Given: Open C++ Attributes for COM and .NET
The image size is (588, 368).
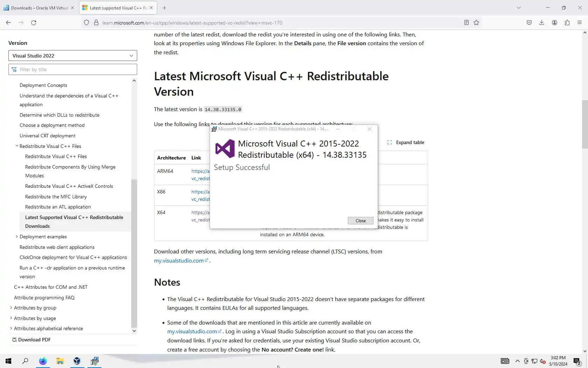Looking at the screenshot, I should tap(51, 287).
